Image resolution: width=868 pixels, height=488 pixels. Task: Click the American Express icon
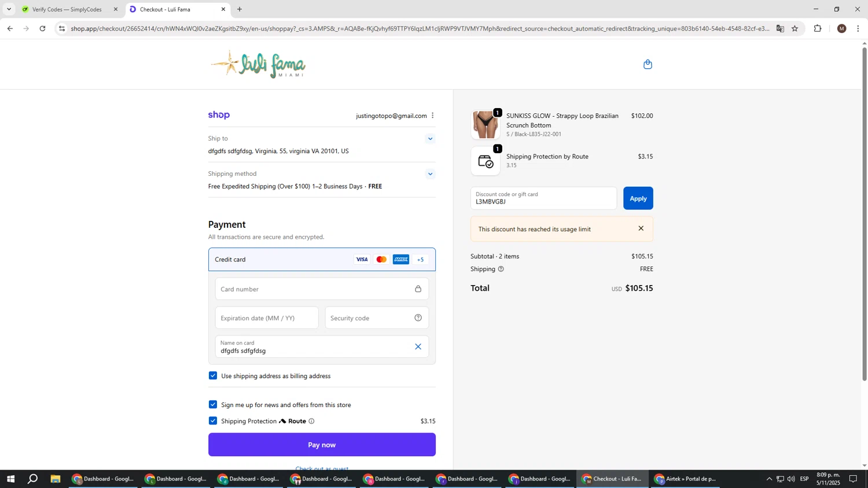(x=401, y=260)
